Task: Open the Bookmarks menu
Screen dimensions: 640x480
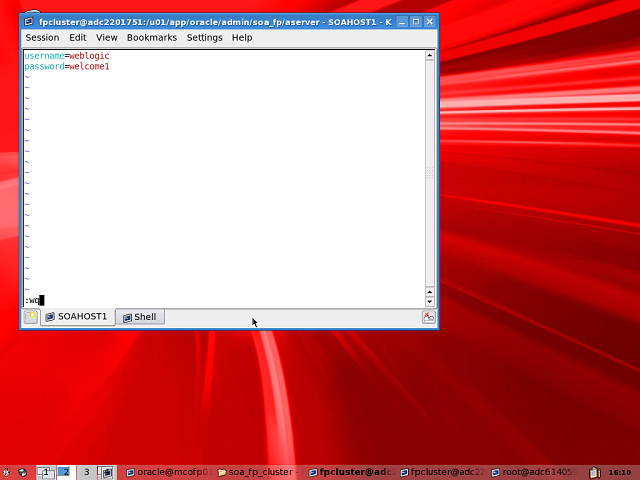Action: tap(152, 38)
